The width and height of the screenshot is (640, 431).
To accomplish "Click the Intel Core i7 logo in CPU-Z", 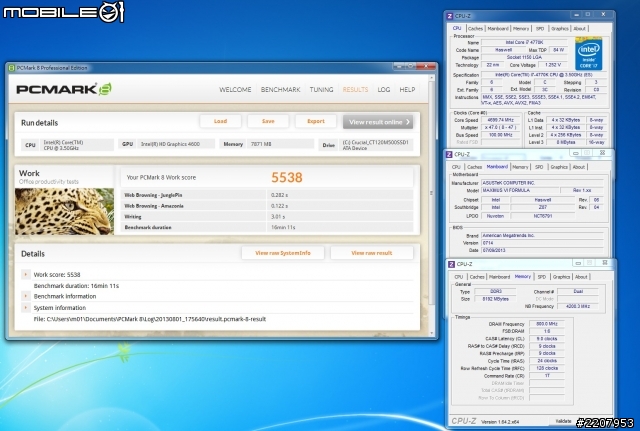I will [x=589, y=54].
